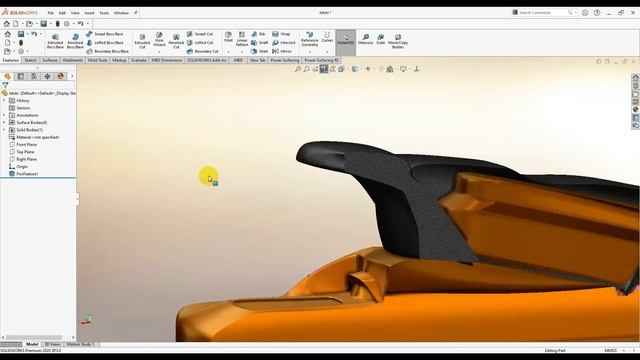Open the Curves tool
Screen dimensions: 640x360
pyautogui.click(x=327, y=37)
